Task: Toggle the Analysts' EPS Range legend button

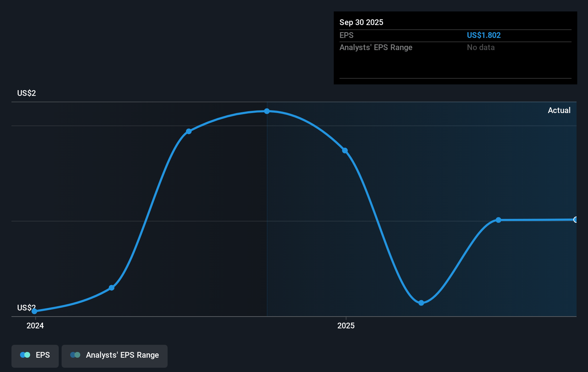Action: click(x=115, y=356)
